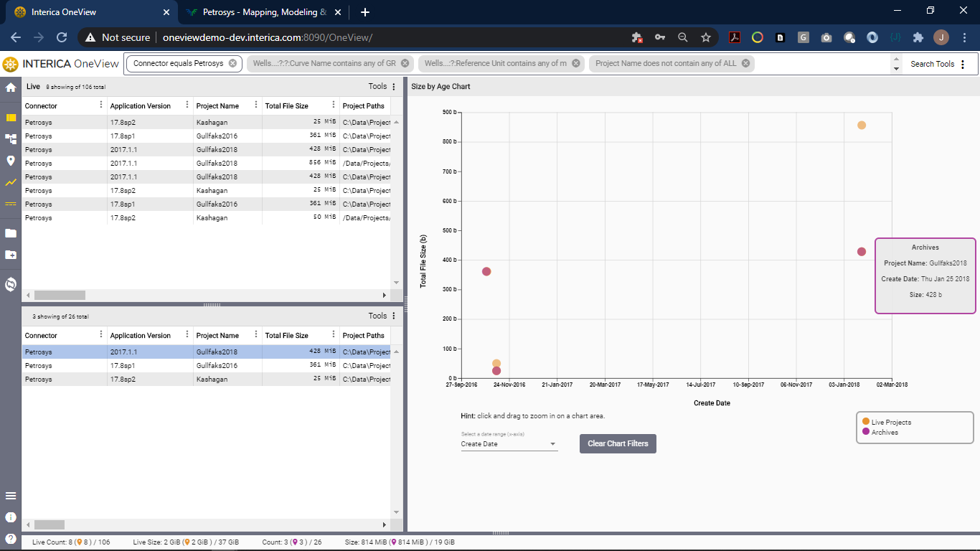Screen dimensions: 980x551
Task: Open archives Total File Size column menu
Action: pyautogui.click(x=334, y=335)
